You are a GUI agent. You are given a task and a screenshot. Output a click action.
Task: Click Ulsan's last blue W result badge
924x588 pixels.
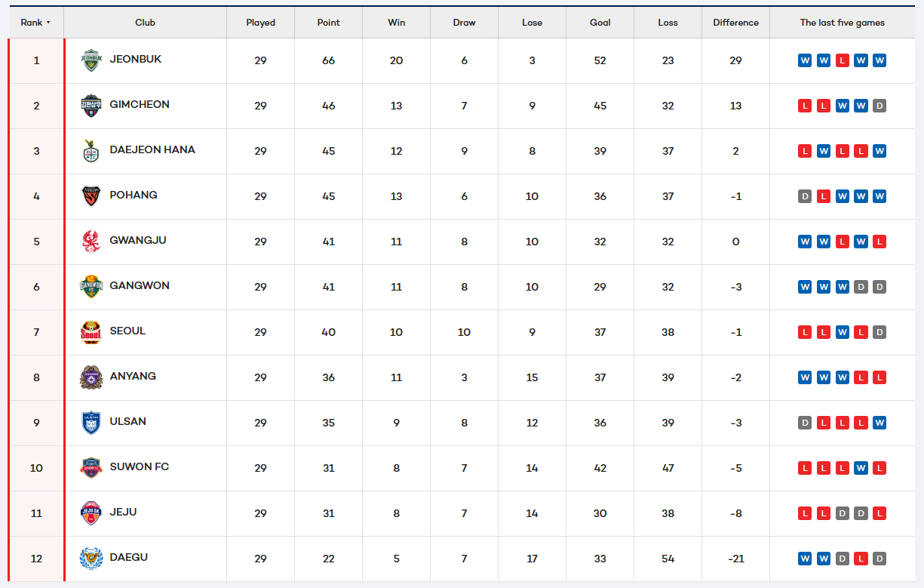879,423
